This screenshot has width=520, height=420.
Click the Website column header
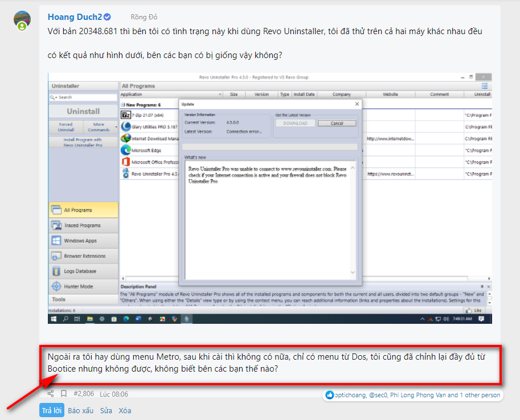(x=390, y=94)
